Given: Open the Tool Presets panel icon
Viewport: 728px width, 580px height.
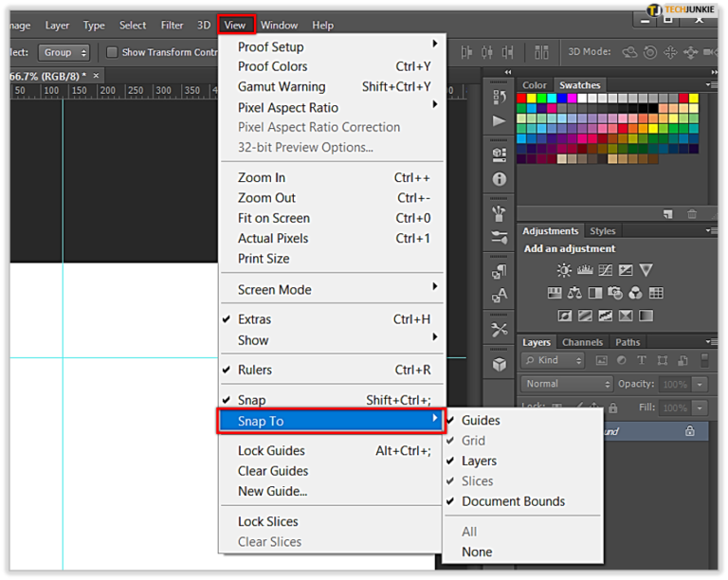Looking at the screenshot, I should click(500, 330).
